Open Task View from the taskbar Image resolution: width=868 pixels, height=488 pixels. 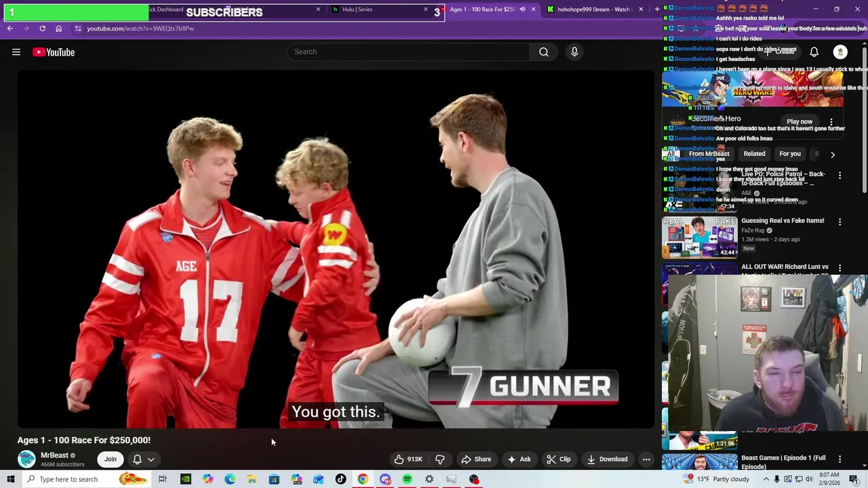pos(163,479)
